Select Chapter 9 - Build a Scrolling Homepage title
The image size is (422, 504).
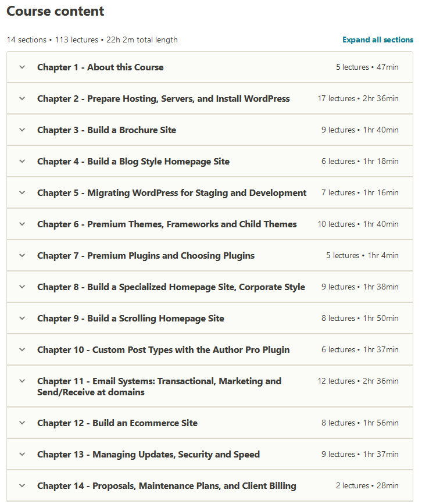[x=130, y=319]
